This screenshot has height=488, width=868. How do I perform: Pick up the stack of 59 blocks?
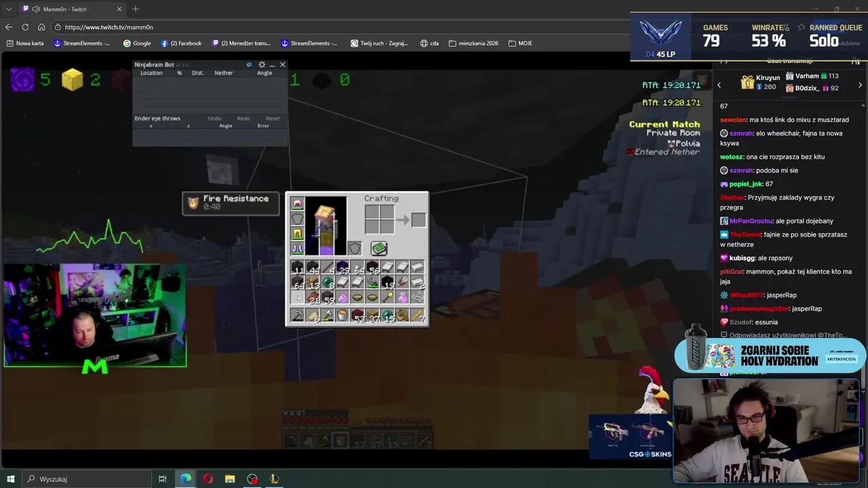coord(328,298)
